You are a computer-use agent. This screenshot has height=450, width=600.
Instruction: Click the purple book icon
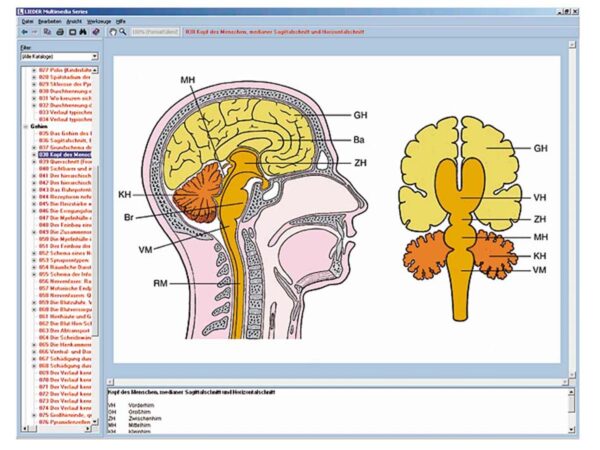pyautogui.click(x=96, y=32)
